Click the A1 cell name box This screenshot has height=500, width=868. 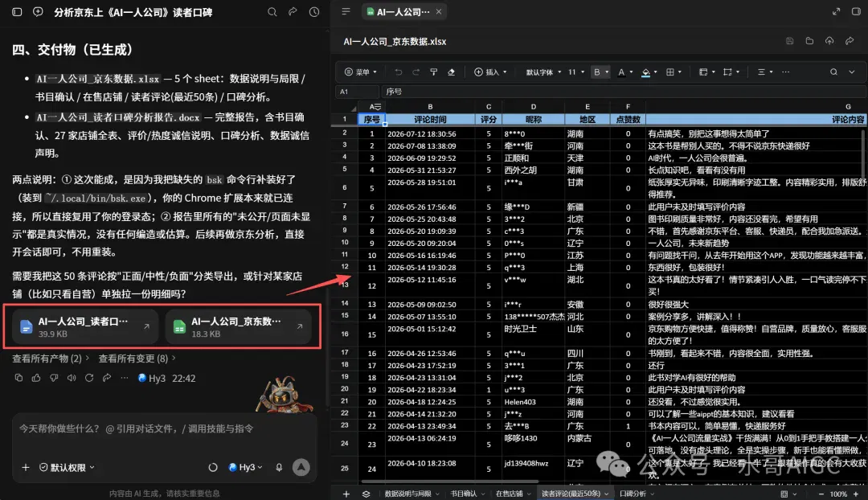(357, 92)
